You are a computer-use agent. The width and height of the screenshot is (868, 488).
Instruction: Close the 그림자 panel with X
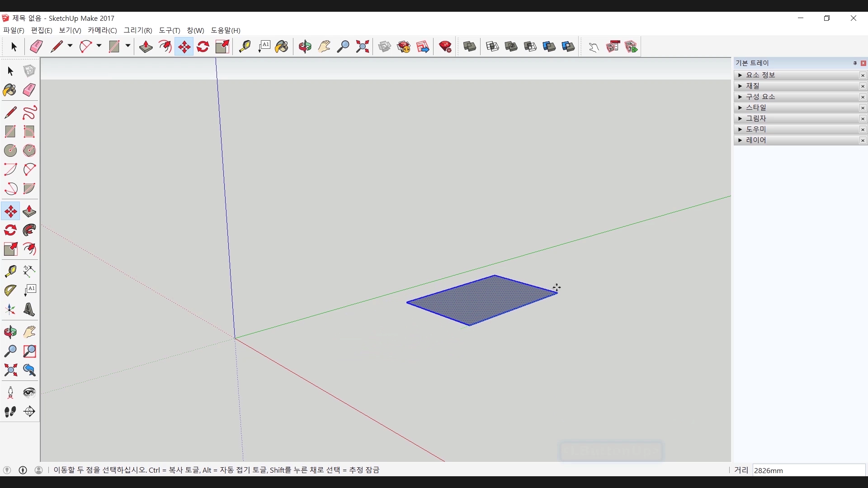coord(863,118)
